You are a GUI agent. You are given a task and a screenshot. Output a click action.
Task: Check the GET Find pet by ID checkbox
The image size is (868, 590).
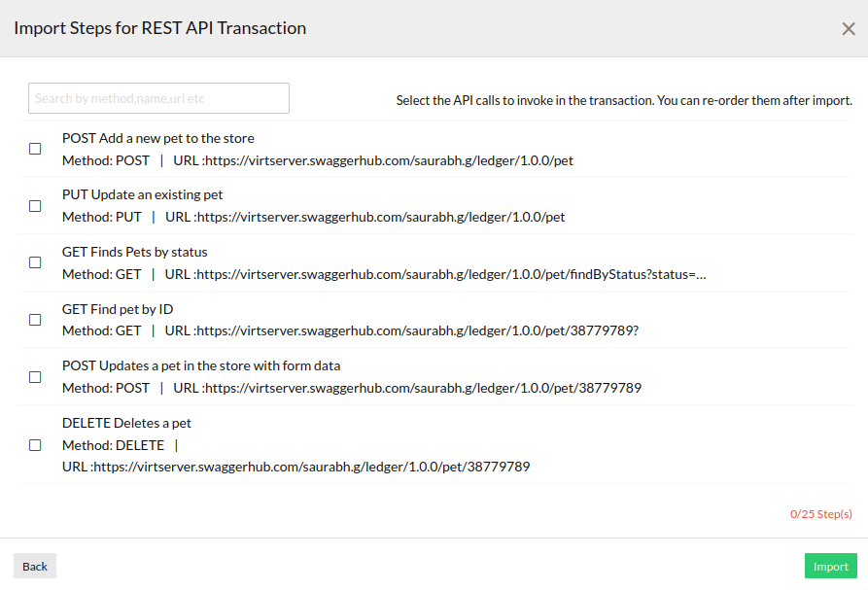[x=35, y=320]
